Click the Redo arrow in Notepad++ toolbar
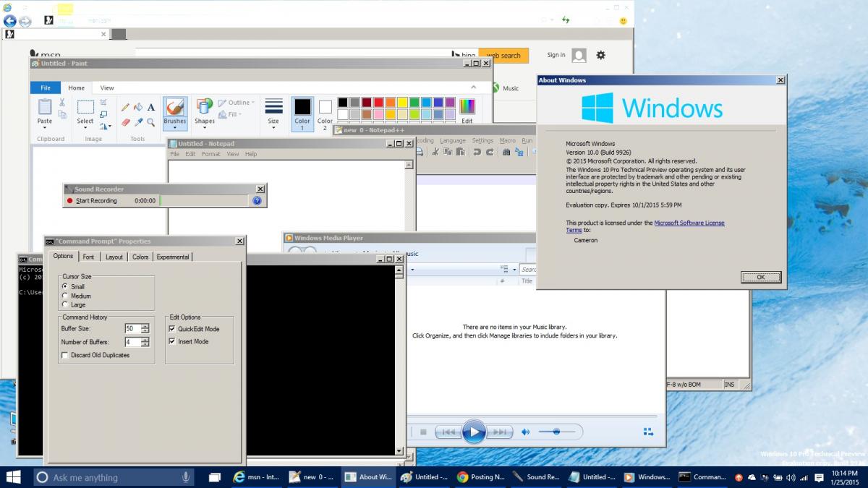This screenshot has width=868, height=488. (490, 152)
